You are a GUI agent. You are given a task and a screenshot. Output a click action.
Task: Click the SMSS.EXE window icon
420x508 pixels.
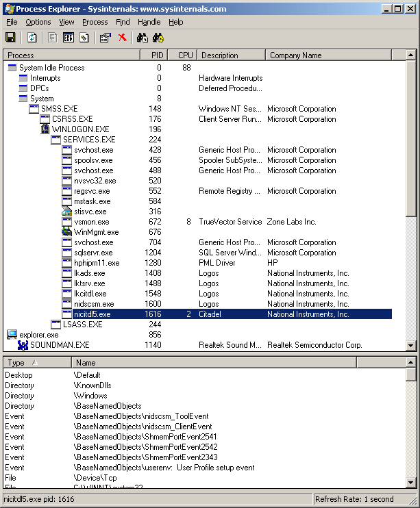coord(34,109)
